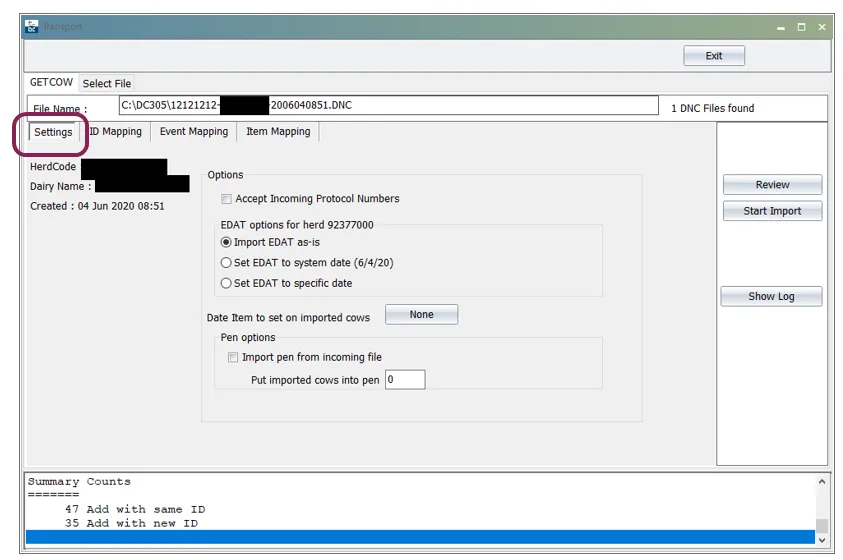Viewport: 843px width, 560px height.
Task: Open the ID Mapping tab
Action: pyautogui.click(x=116, y=132)
